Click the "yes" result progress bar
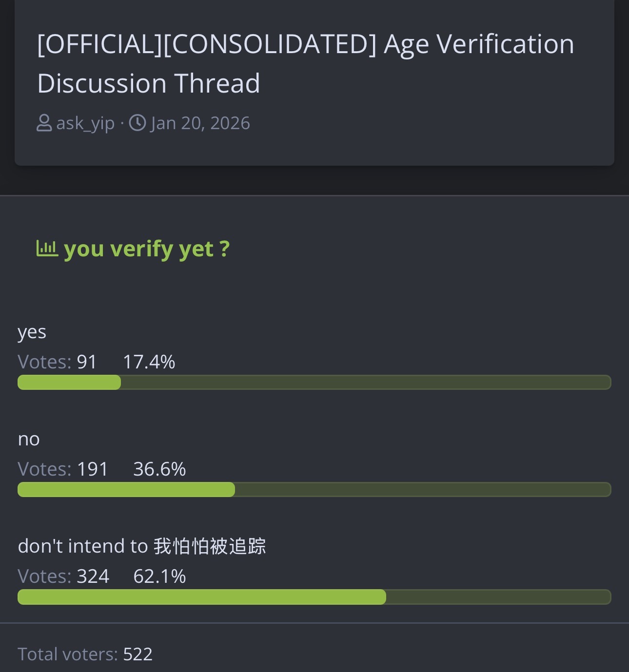Image resolution: width=629 pixels, height=672 pixels. click(314, 383)
